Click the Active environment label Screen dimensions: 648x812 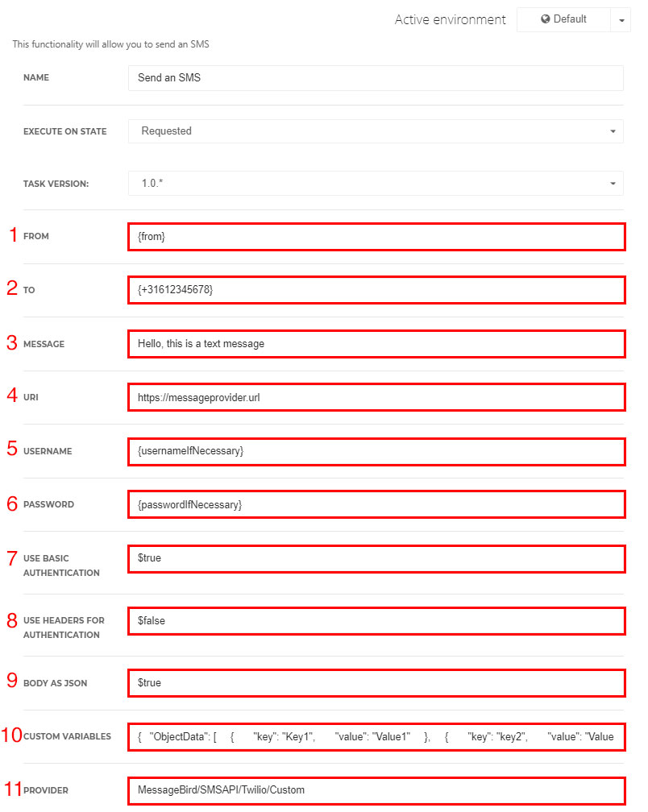pyautogui.click(x=450, y=19)
